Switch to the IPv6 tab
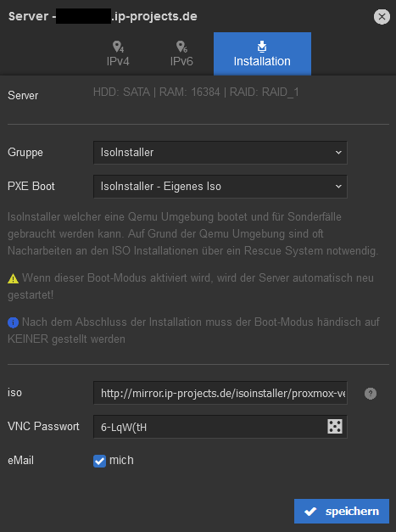396x532 pixels. pos(181,53)
